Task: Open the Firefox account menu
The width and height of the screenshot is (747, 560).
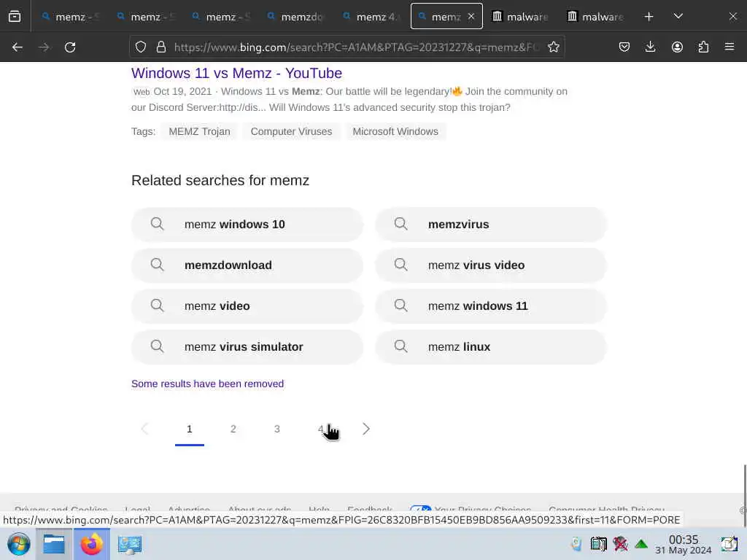Action: (677, 47)
